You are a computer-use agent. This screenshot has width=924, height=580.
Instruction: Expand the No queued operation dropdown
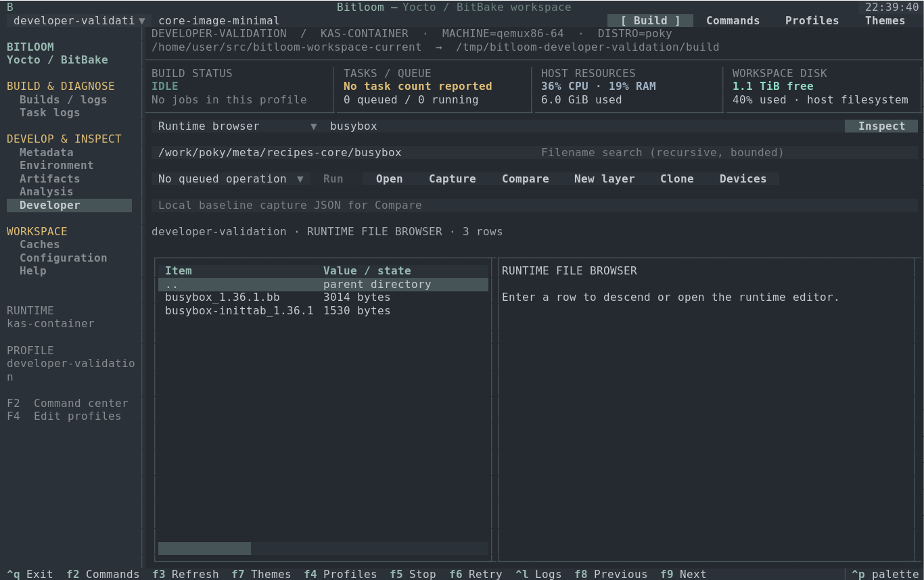pos(231,178)
